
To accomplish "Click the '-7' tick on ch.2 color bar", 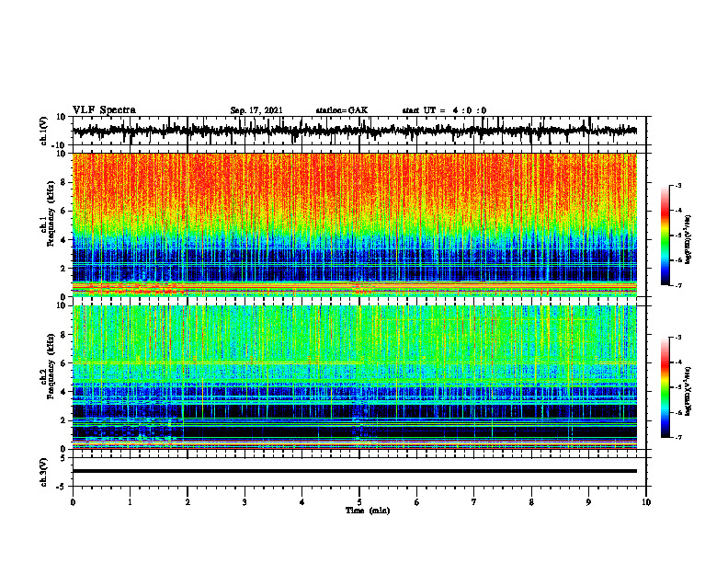I will [678, 438].
